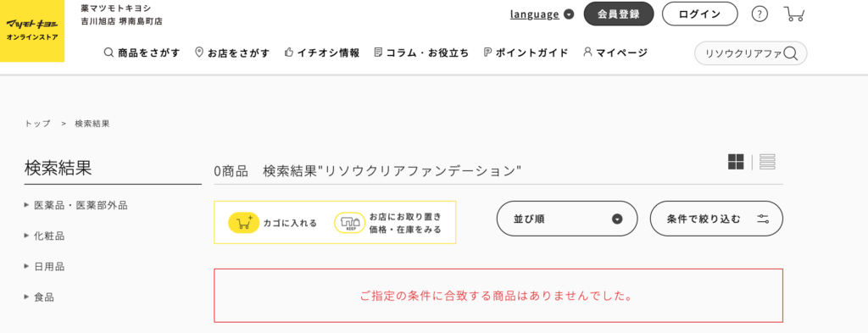Click the 会員登録 button
The image size is (868, 333).
pos(619,14)
